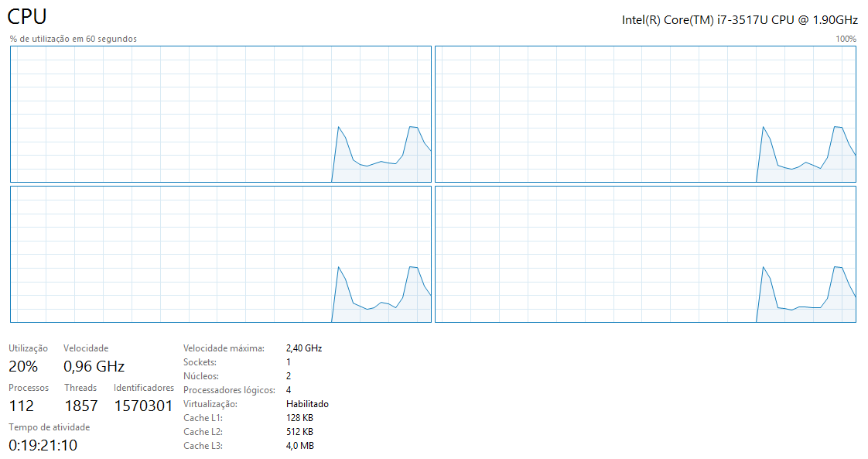
Task: Click the Utilização label
Action: 28,348
